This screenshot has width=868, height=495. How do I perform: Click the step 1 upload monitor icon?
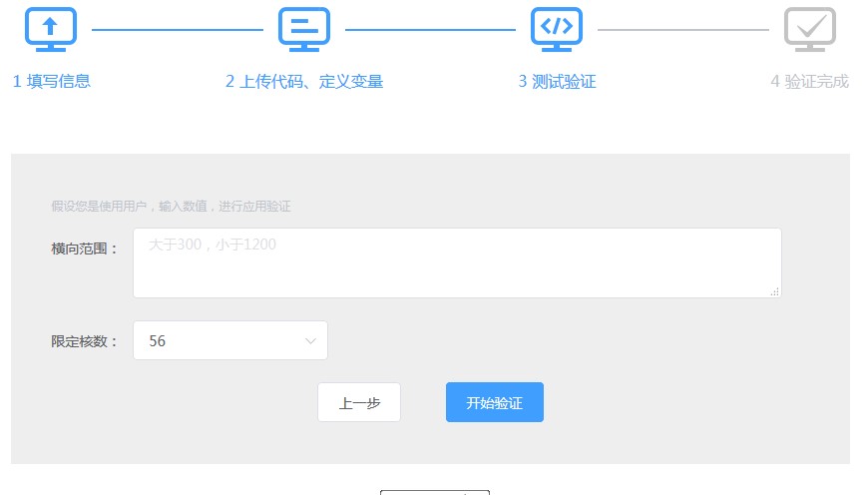[x=51, y=29]
